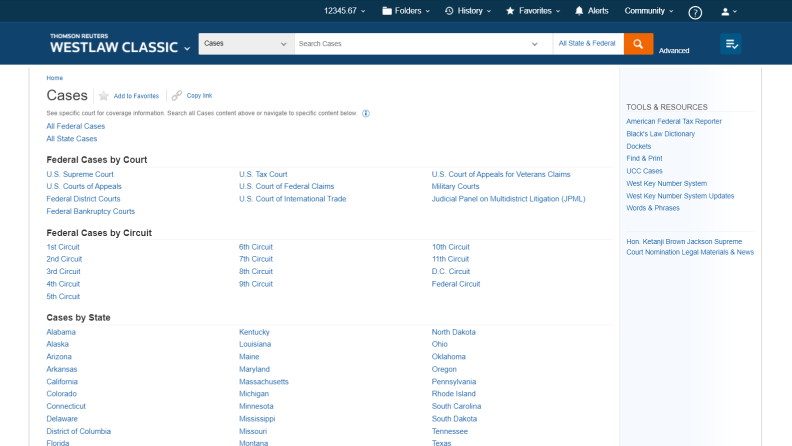Click the Copy link chain icon
Viewport: 792px width, 446px height.
click(x=177, y=96)
